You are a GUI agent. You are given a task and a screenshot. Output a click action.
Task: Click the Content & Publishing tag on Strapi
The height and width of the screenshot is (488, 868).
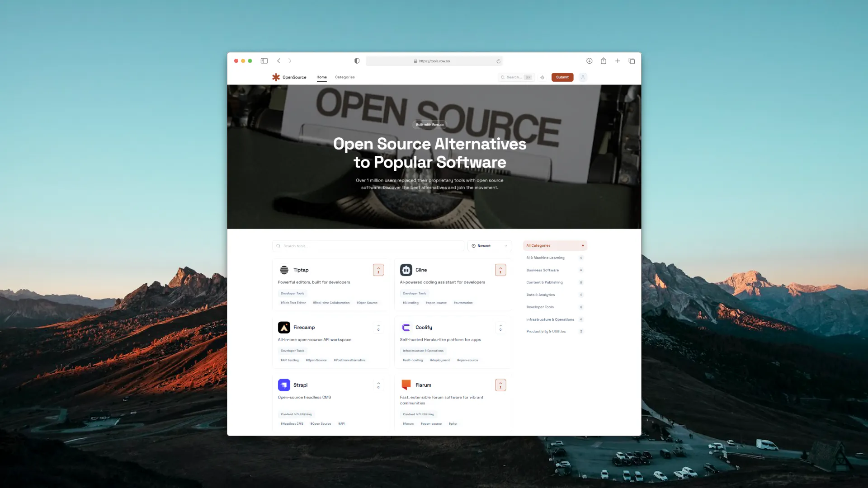296,414
